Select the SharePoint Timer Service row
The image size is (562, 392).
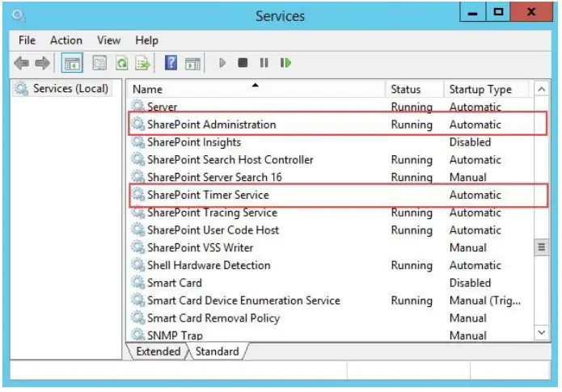coord(208,195)
